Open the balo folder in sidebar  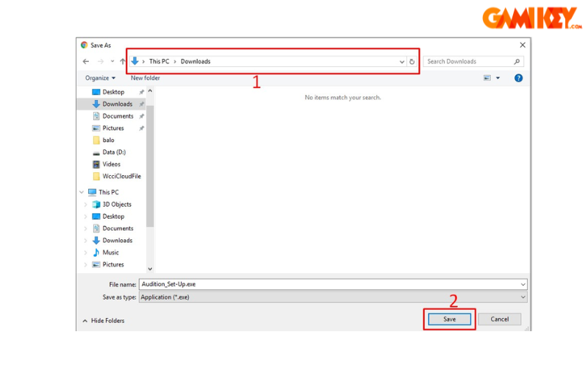[x=108, y=140]
